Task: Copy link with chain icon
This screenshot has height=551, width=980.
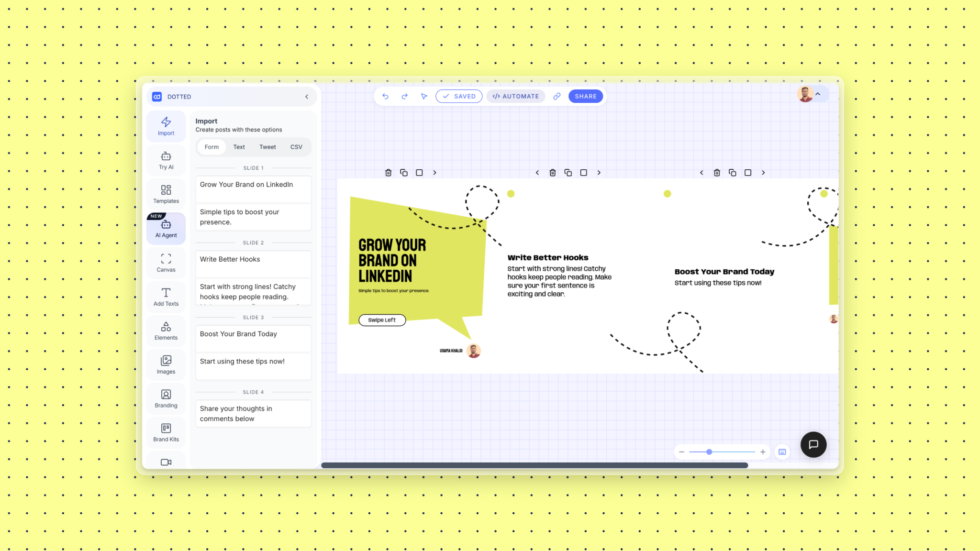Action: (x=557, y=96)
